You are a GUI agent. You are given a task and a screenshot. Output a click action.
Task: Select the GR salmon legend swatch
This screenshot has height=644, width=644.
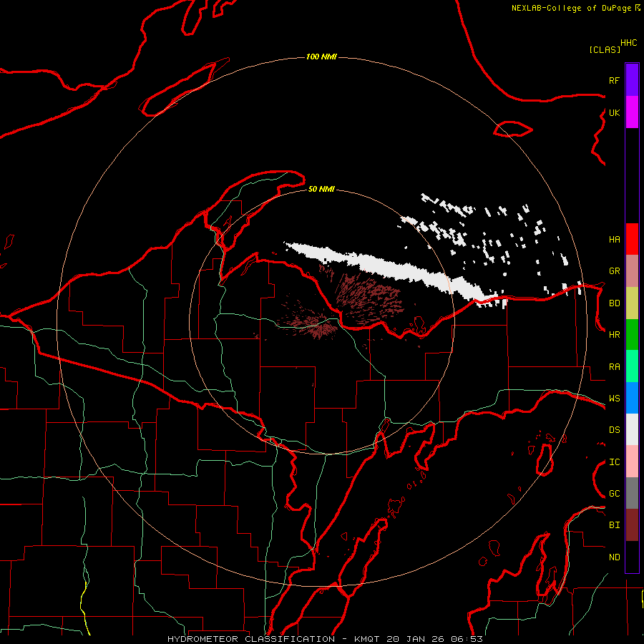point(632,270)
